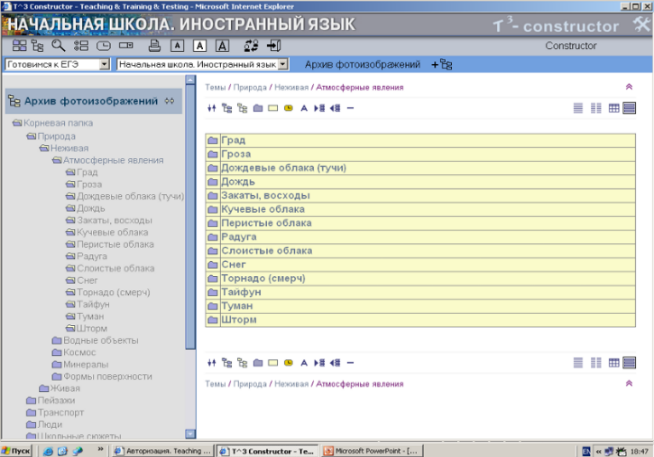Click the tree-plus icon next to Архив фотоизображений label
The width and height of the screenshot is (654, 457).
click(441, 64)
